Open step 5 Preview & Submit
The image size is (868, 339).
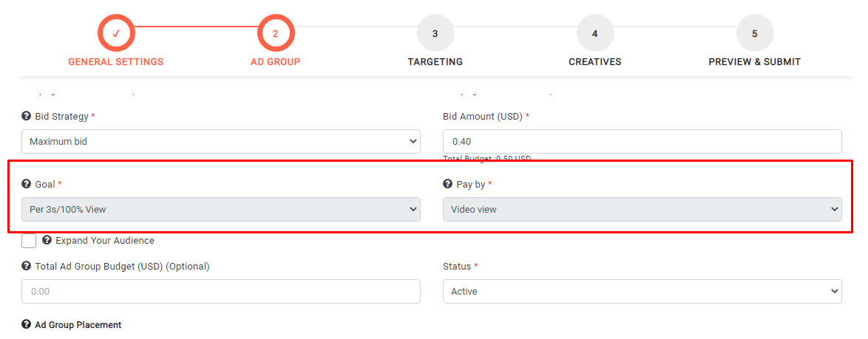(754, 33)
